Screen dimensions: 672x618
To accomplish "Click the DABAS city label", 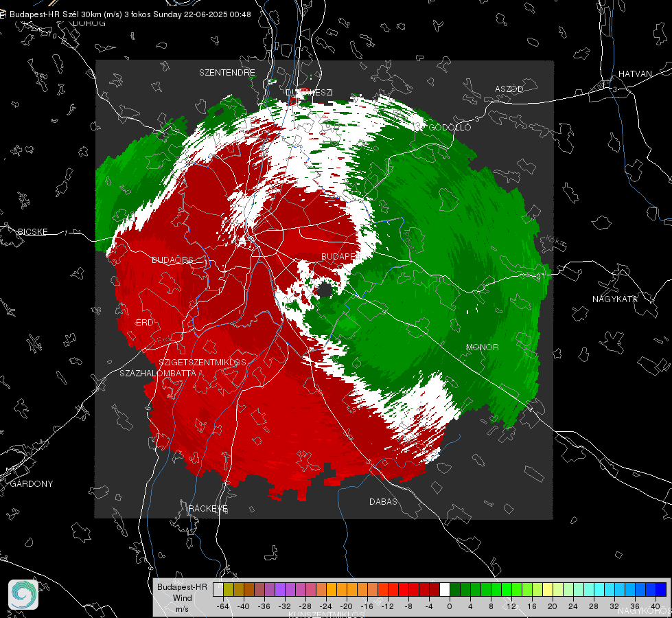I will [x=383, y=501].
